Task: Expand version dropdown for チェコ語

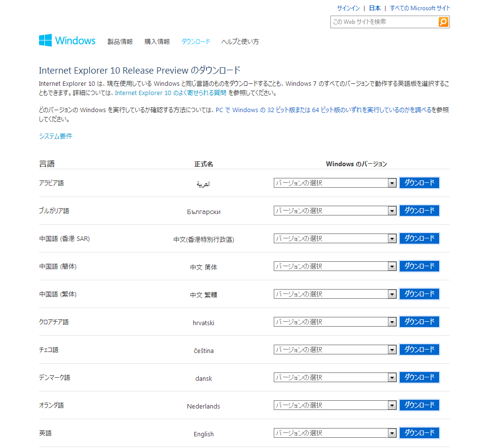Action: [x=335, y=350]
